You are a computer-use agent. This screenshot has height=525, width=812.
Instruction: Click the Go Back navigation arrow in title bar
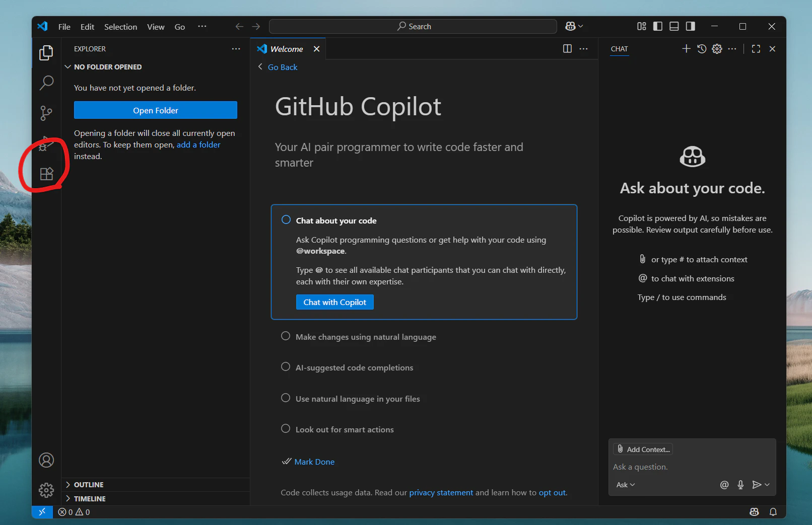click(x=239, y=26)
